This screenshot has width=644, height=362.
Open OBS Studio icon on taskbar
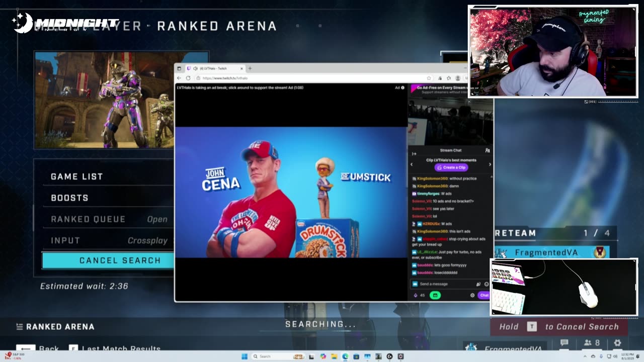coord(389,356)
